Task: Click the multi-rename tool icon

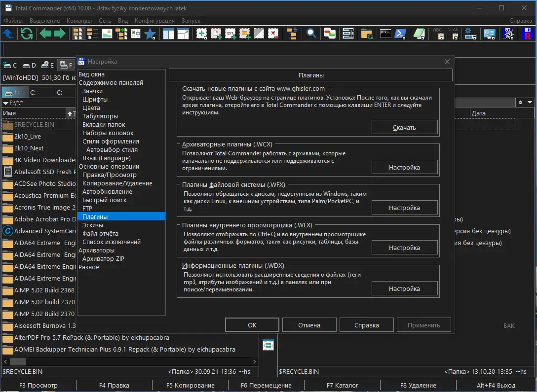Action: point(348,34)
